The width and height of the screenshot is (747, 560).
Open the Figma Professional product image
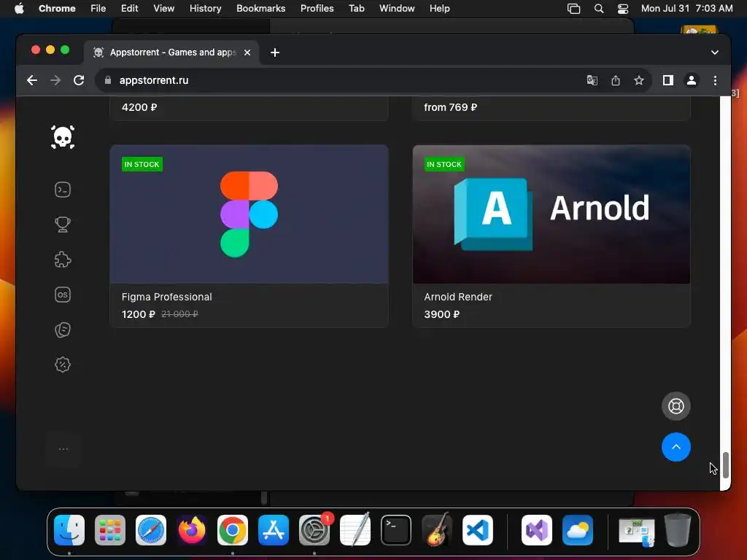[x=249, y=214]
